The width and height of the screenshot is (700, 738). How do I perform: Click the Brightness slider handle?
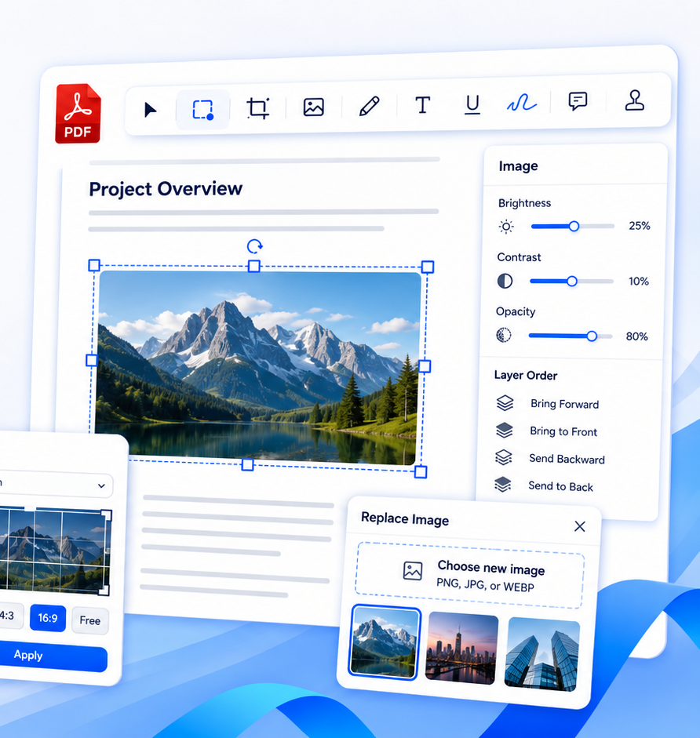point(574,227)
